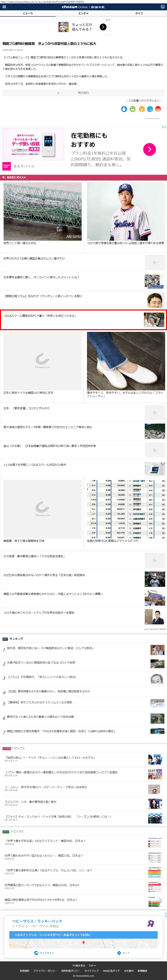Click the pink arrow on Rakuten ad

149,149
